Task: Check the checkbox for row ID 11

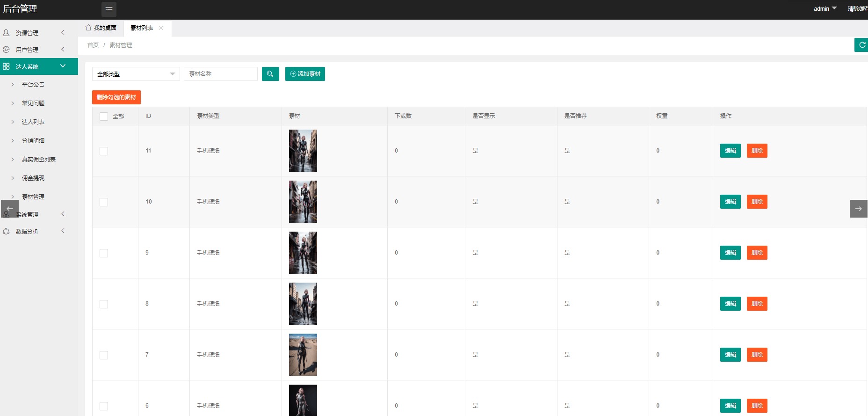Action: pyautogui.click(x=104, y=151)
